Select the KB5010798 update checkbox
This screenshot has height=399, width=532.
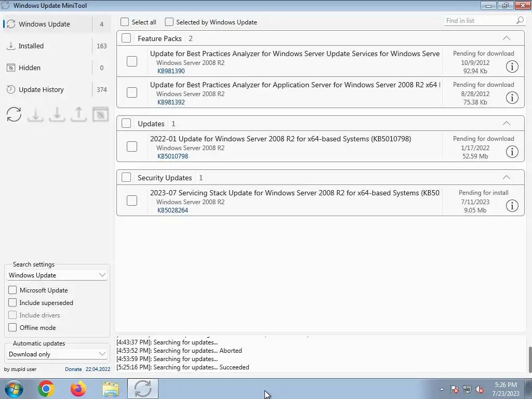point(132,147)
